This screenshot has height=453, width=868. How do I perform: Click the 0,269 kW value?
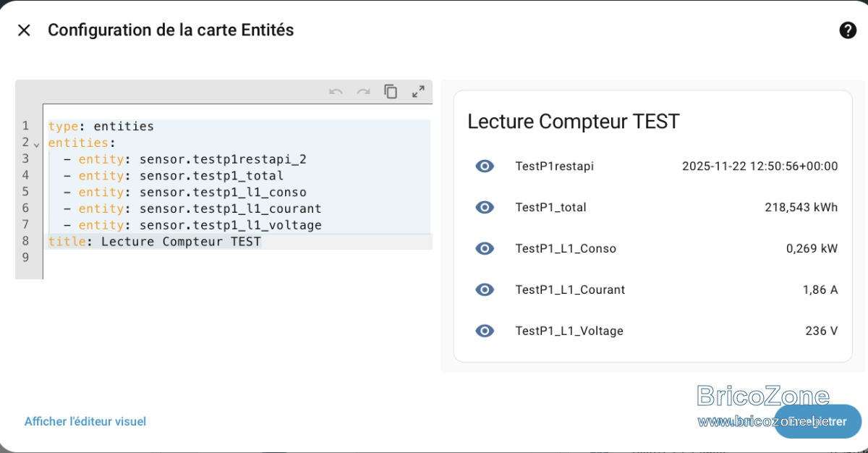(812, 249)
